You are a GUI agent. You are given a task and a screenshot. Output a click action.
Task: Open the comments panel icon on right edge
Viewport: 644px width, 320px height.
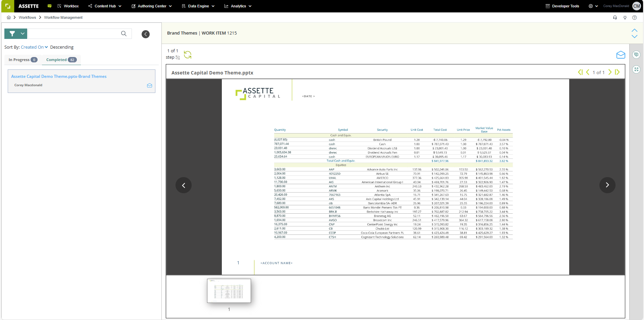pos(636,55)
